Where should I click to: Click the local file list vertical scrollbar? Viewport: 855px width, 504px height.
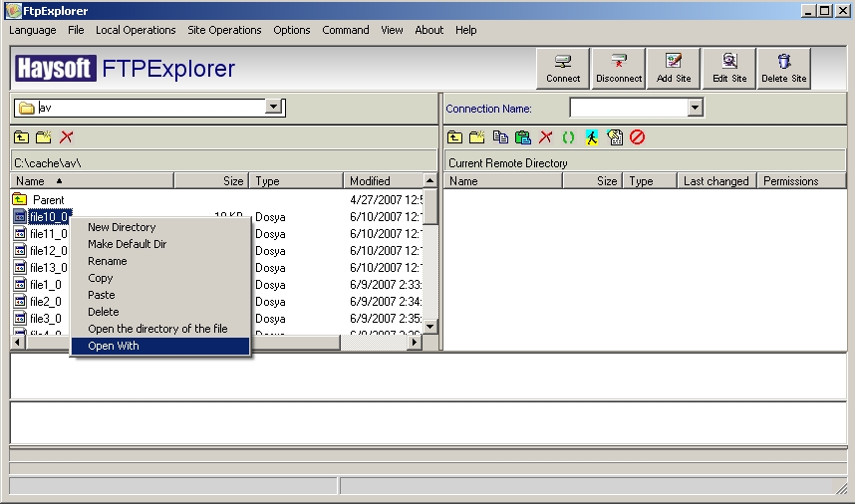coord(430,259)
